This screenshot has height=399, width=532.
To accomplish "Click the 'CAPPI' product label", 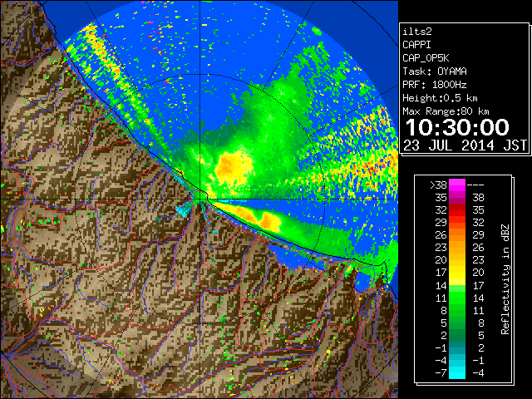I will [x=416, y=45].
